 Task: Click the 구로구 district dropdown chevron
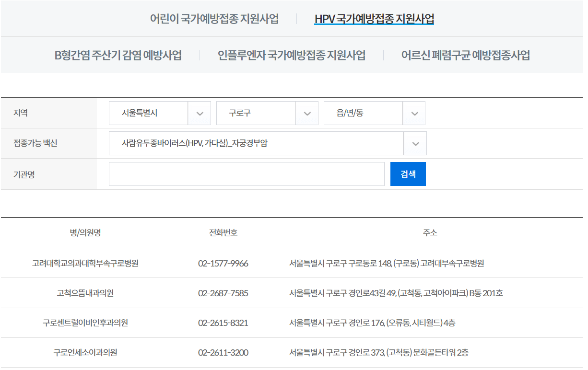(x=306, y=113)
